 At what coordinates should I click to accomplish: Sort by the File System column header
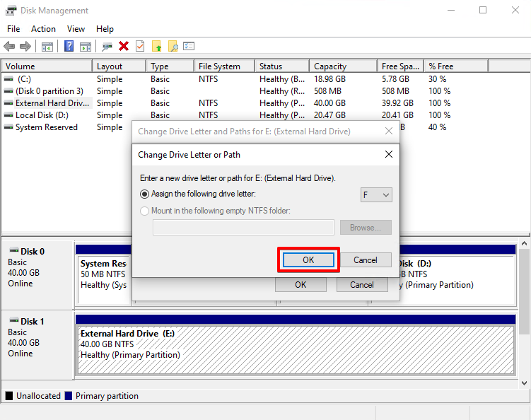point(225,66)
